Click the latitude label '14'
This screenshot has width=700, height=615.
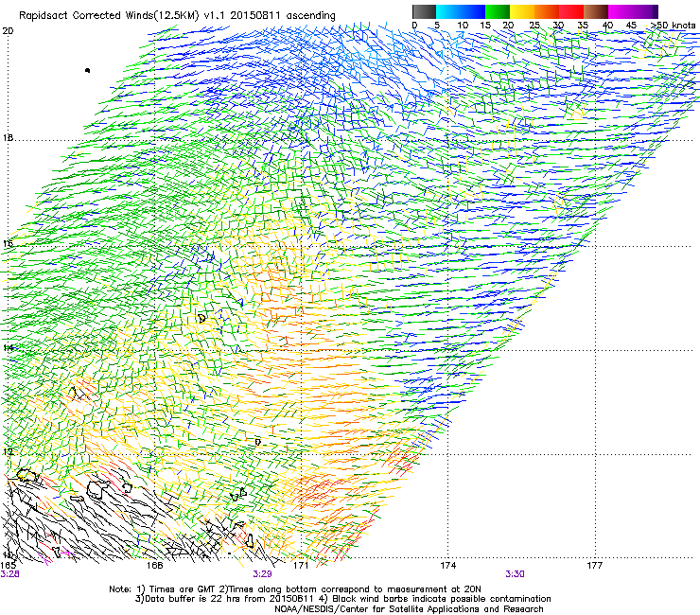tap(8, 348)
